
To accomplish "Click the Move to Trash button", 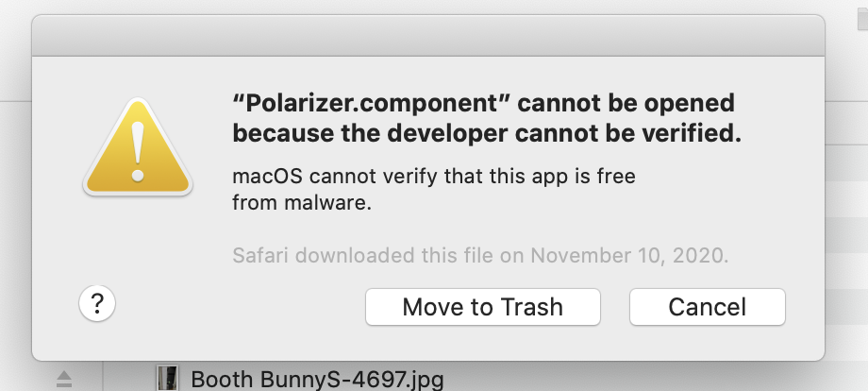I will [482, 306].
